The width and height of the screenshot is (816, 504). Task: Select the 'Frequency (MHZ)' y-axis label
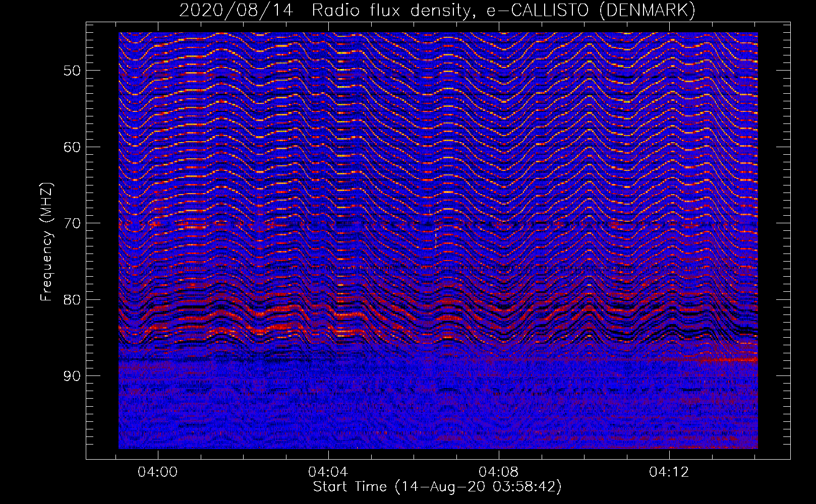click(x=46, y=242)
